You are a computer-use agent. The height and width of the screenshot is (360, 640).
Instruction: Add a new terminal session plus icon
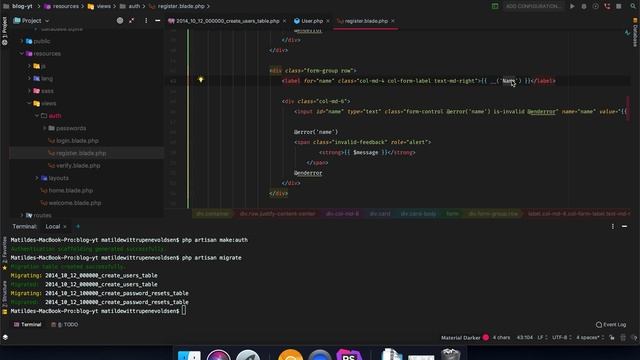tap(78, 227)
